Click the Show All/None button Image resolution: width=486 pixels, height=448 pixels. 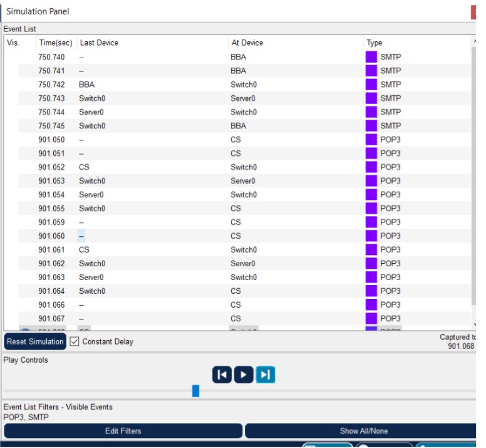click(363, 431)
